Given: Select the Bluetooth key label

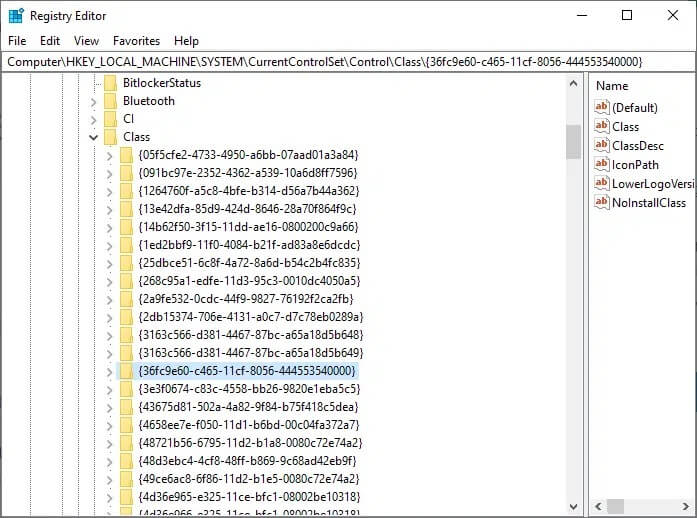Looking at the screenshot, I should 149,101.
